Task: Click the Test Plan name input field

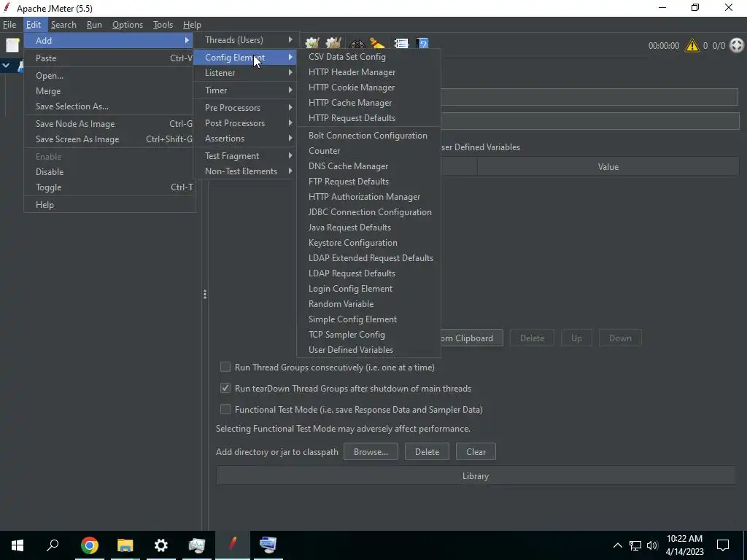Action: coord(589,97)
